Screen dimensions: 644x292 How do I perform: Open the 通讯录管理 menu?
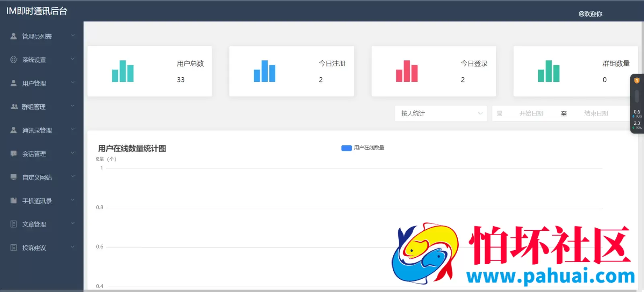[42, 130]
